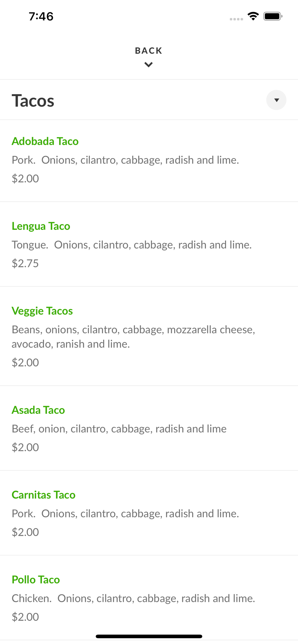Select the Pollo Taco item
Screen dimensions: 298x644
pos(36,580)
